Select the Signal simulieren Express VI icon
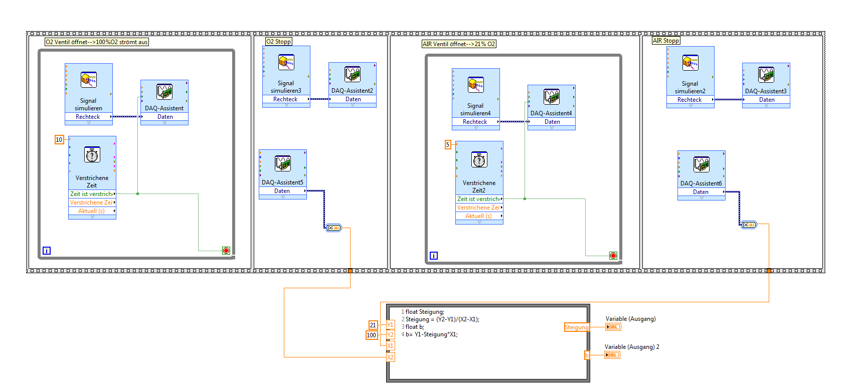 click(89, 80)
